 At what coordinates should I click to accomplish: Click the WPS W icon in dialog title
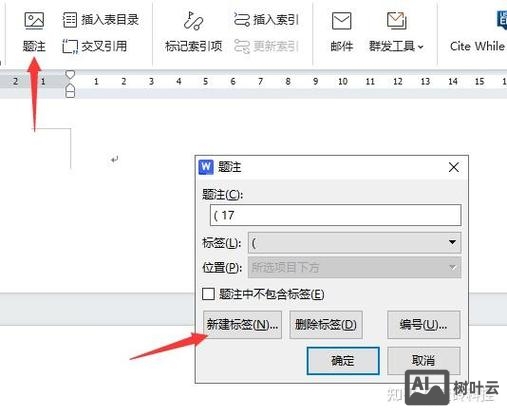(206, 167)
